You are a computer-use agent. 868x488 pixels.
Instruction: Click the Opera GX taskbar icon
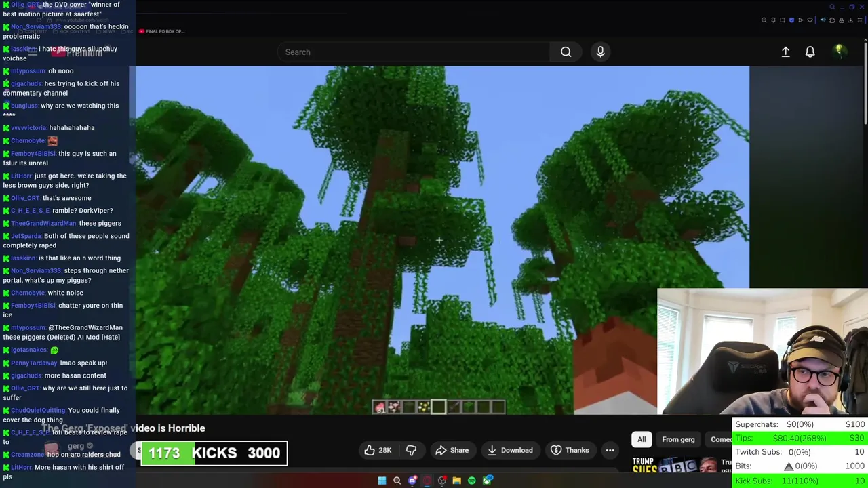[x=427, y=481]
